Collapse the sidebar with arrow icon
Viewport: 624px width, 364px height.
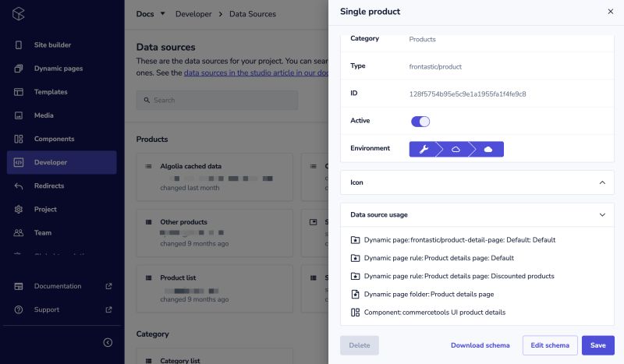coord(108,342)
